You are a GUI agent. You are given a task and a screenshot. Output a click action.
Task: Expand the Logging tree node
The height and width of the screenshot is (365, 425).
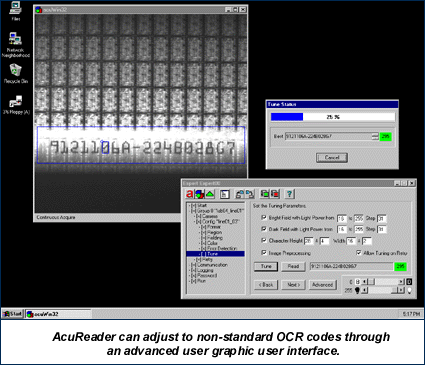pyautogui.click(x=193, y=270)
